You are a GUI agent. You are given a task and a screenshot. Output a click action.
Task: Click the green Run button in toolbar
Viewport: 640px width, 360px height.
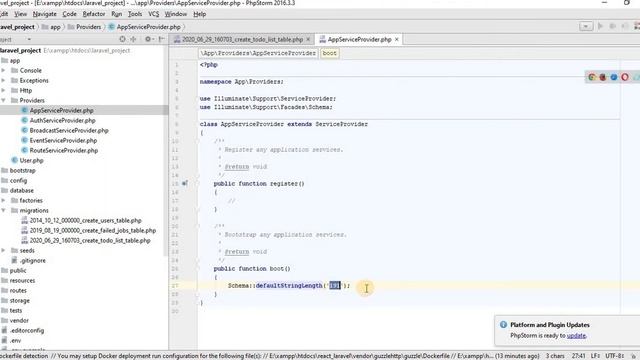[600, 26]
